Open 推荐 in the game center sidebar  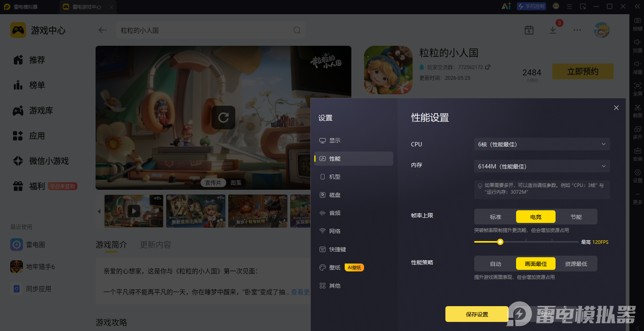click(29, 60)
